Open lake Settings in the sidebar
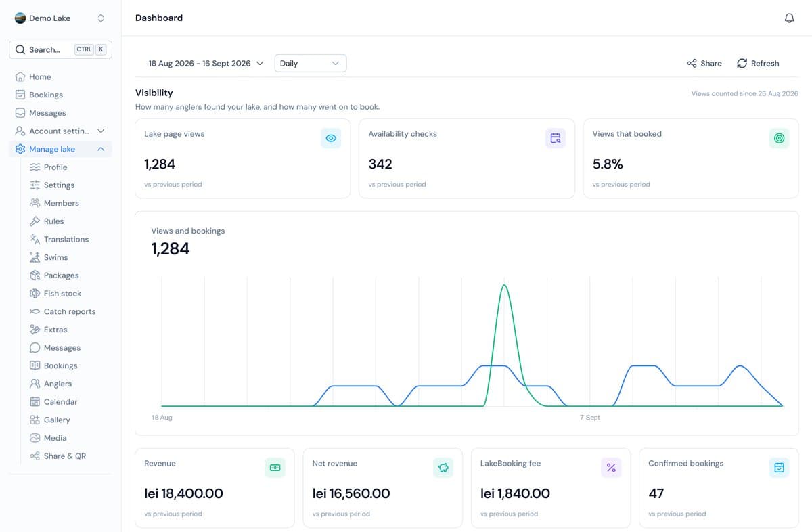Image resolution: width=812 pixels, height=532 pixels. pos(60,185)
